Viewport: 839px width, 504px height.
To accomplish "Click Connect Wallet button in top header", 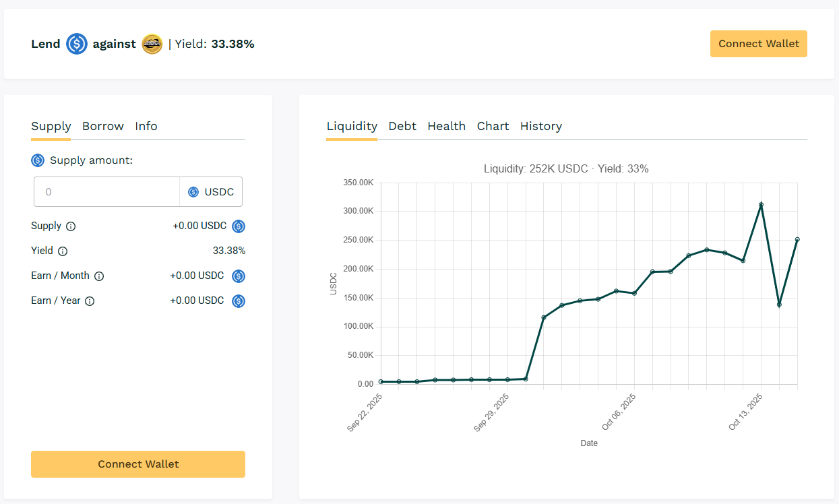I will tap(758, 44).
